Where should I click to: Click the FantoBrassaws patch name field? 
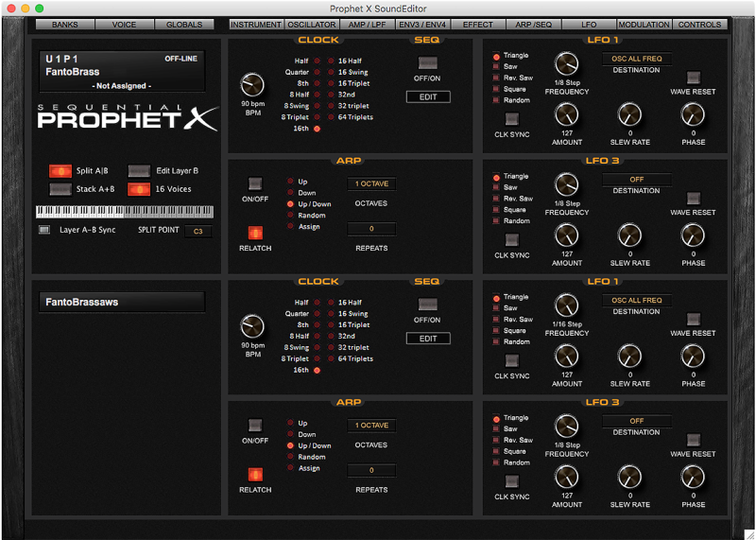pyautogui.click(x=119, y=303)
